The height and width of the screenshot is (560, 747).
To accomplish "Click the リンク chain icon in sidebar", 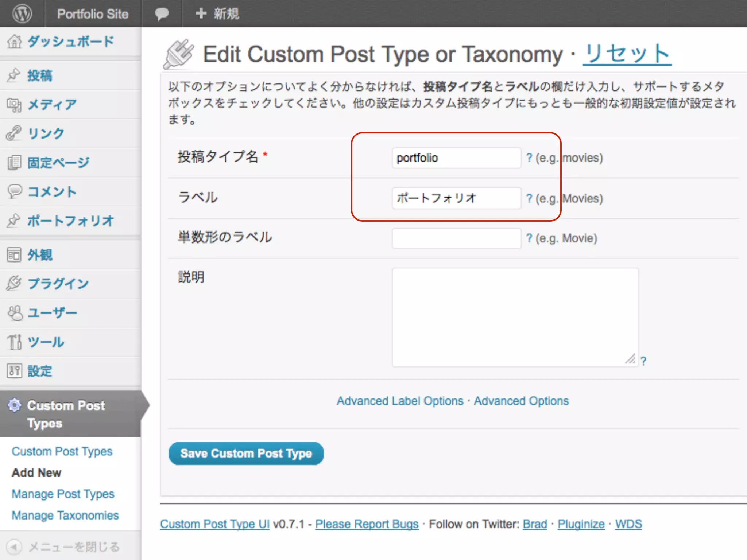I will [14, 133].
